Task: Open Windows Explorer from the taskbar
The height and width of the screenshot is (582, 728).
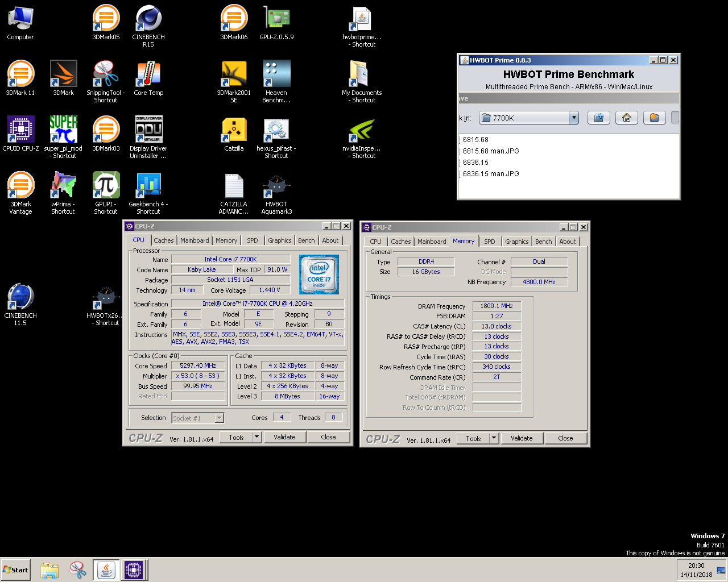Action: point(49,570)
